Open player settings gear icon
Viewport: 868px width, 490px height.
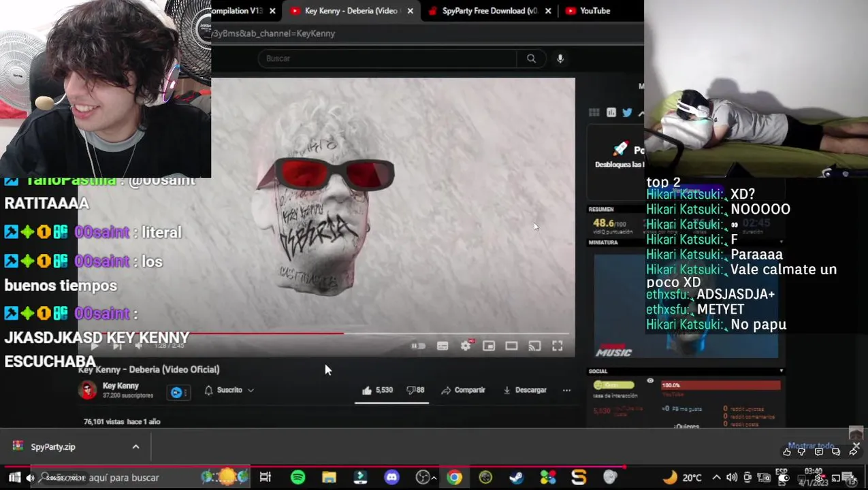[x=466, y=346]
